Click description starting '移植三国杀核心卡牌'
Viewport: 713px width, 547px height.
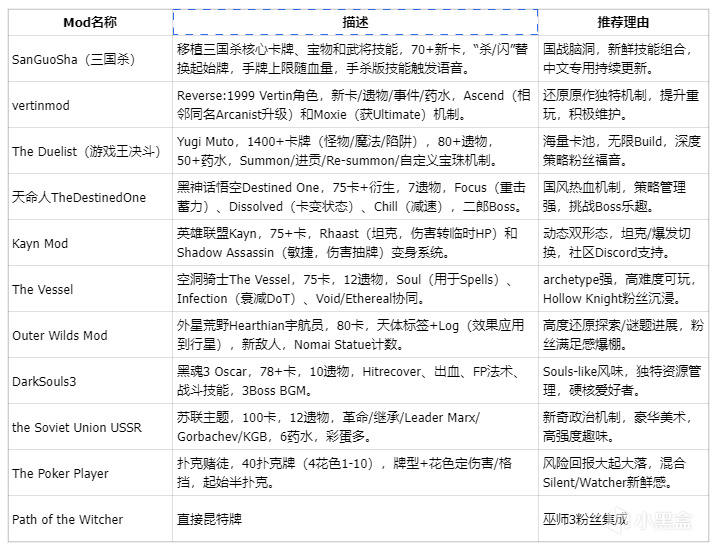(x=355, y=59)
